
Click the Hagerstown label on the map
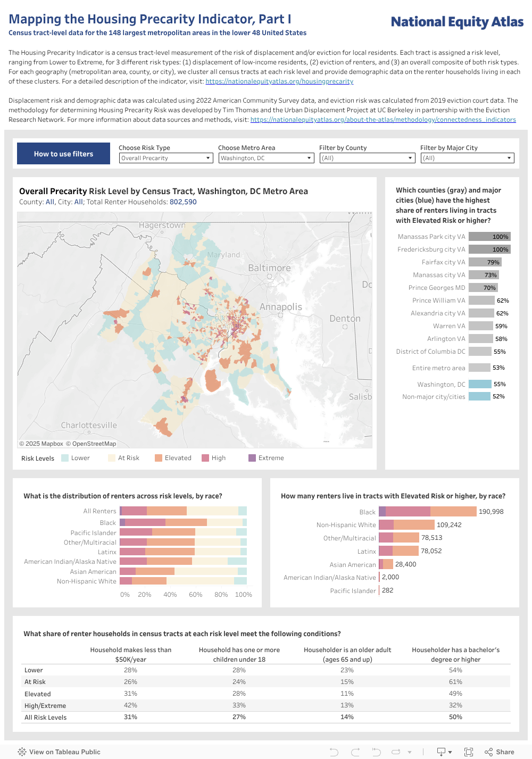pos(162,225)
